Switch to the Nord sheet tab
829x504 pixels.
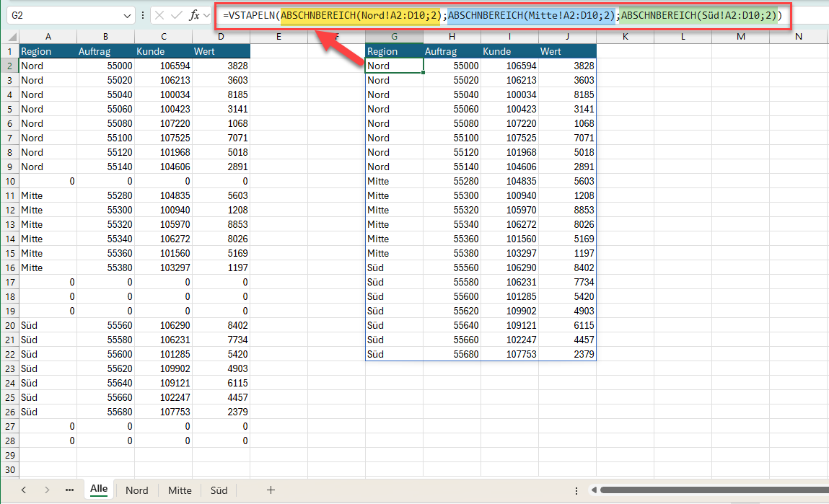click(x=136, y=490)
